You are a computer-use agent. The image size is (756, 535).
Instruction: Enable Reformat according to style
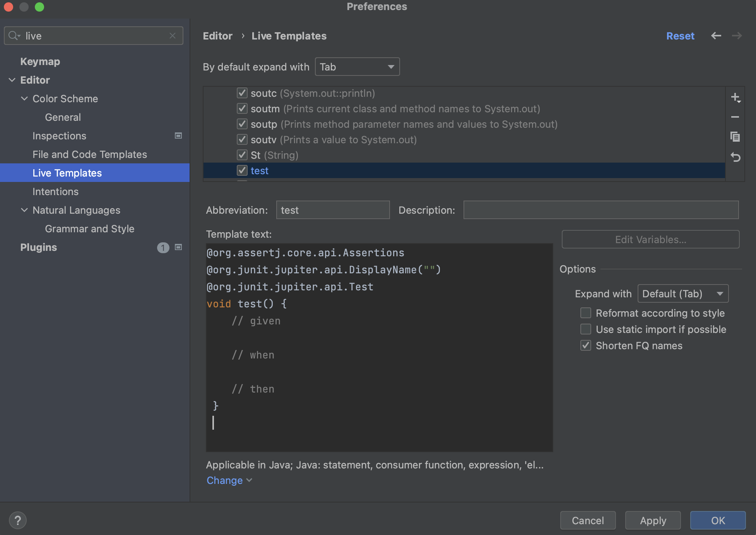point(586,313)
